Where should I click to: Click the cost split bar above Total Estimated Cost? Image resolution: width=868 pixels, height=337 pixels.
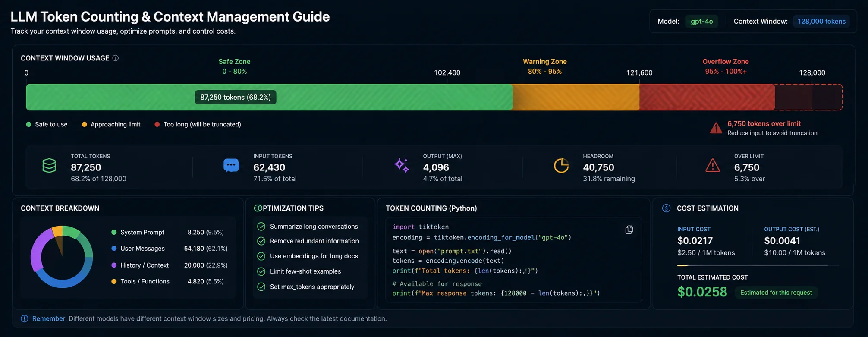coord(758,265)
